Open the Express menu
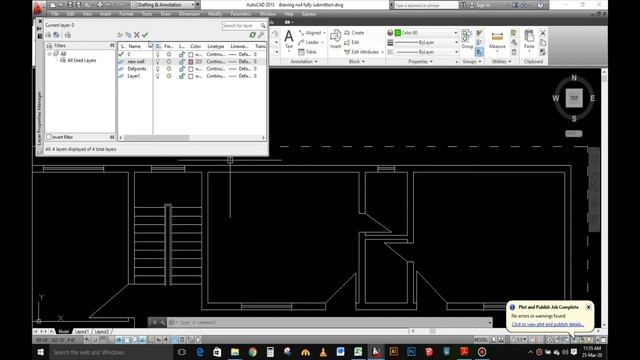Image resolution: width=640 pixels, height=360 pixels. pyautogui.click(x=309, y=14)
